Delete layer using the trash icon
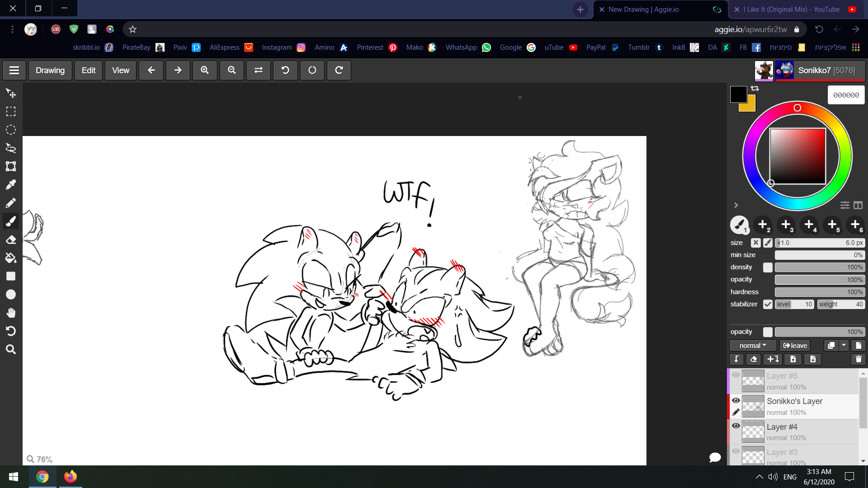Viewport: 868px width, 488px height. coord(858,359)
